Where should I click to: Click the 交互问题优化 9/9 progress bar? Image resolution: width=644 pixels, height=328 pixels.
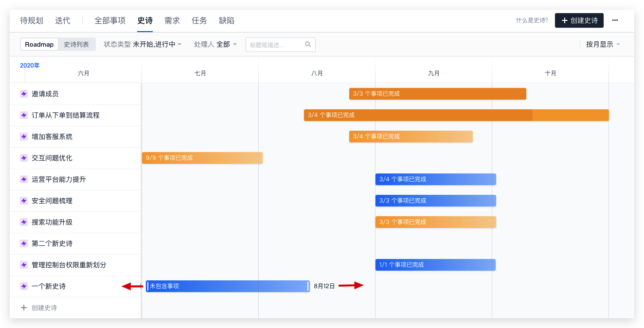pos(202,158)
